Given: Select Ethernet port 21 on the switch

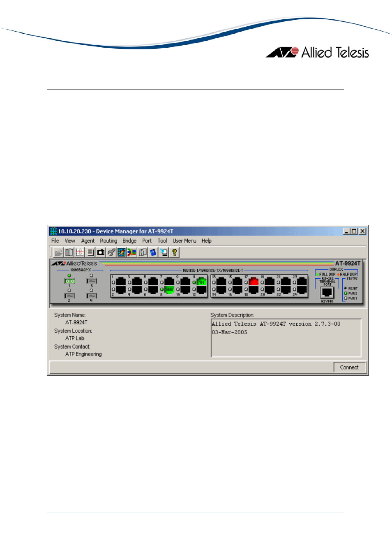Looking at the screenshot, I should (x=286, y=282).
